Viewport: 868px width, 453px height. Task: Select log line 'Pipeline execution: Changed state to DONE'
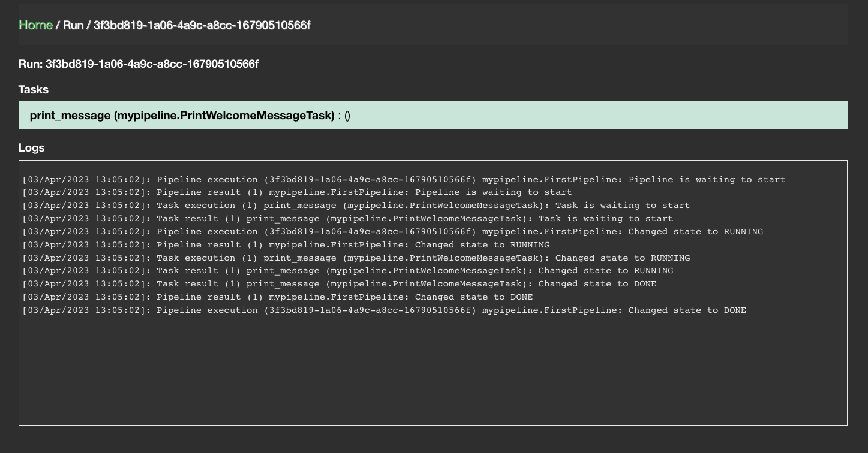tap(385, 310)
